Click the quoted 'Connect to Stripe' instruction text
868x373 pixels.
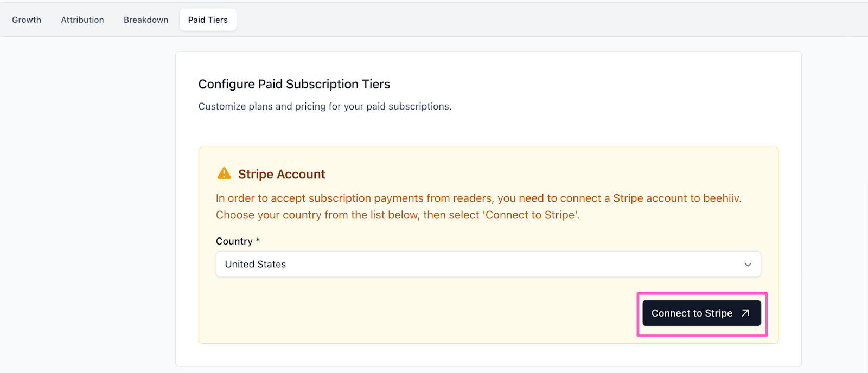coord(531,215)
